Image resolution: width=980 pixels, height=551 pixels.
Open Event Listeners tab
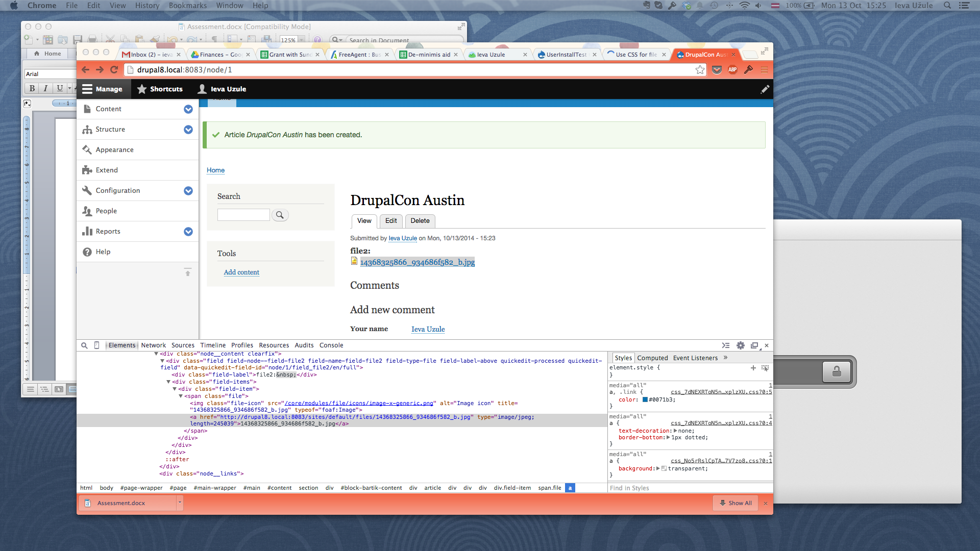coord(695,358)
